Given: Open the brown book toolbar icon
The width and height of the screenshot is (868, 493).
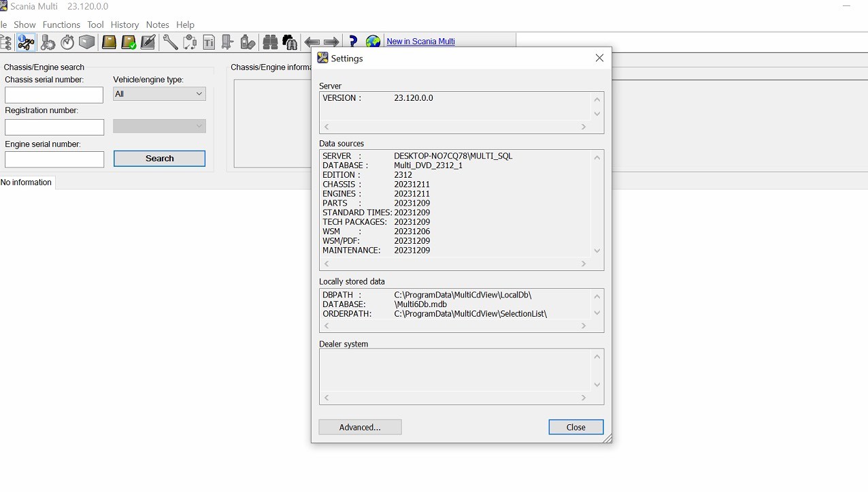Looking at the screenshot, I should click(x=109, y=42).
